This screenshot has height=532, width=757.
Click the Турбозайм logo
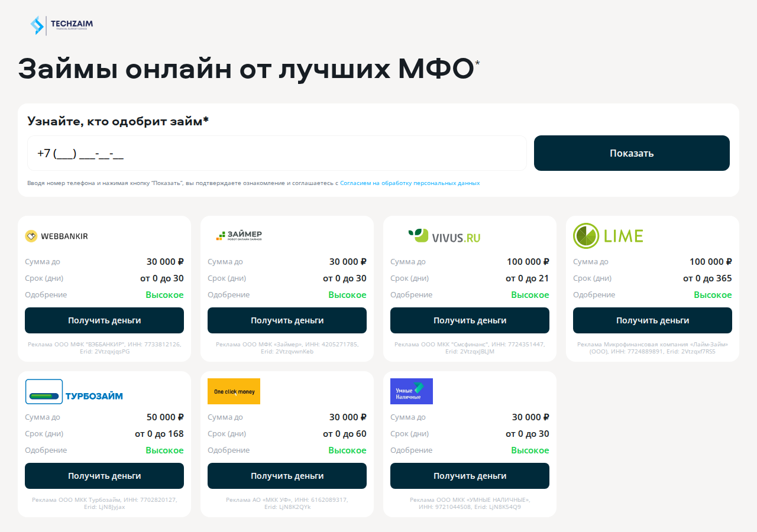tap(74, 391)
